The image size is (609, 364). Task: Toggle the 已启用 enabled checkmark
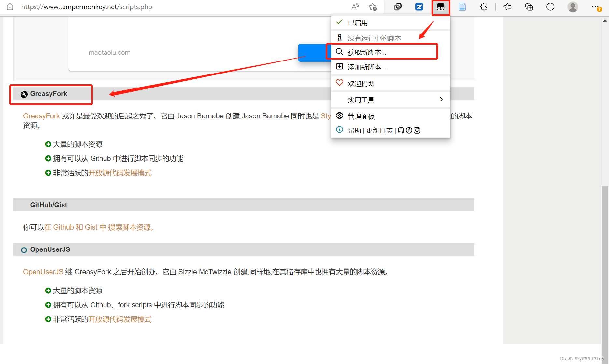click(x=339, y=22)
